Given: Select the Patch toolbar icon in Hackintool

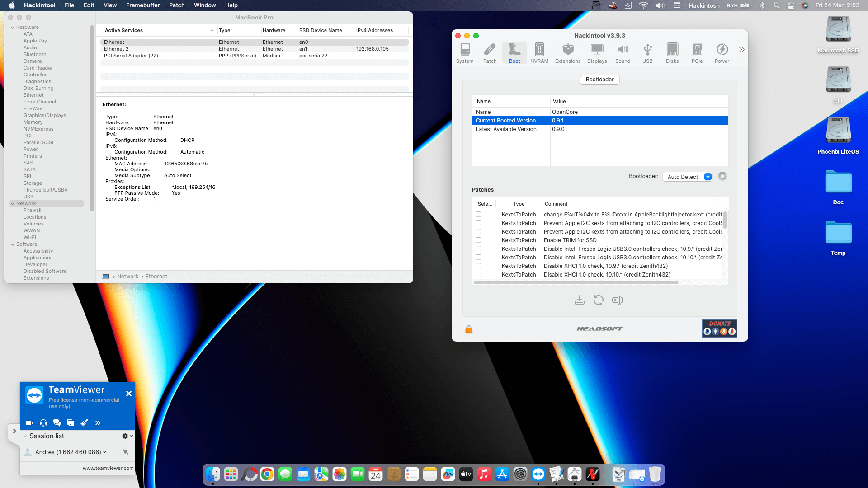Looking at the screenshot, I should pos(490,53).
